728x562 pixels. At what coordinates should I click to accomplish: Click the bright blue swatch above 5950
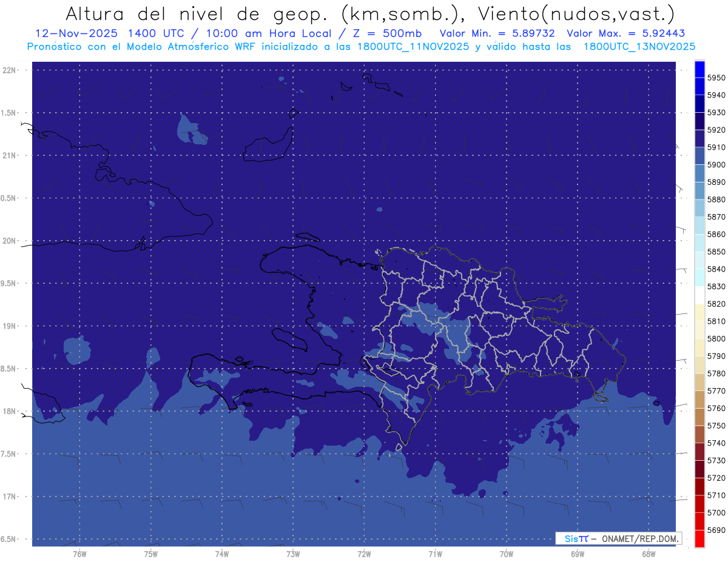(699, 69)
